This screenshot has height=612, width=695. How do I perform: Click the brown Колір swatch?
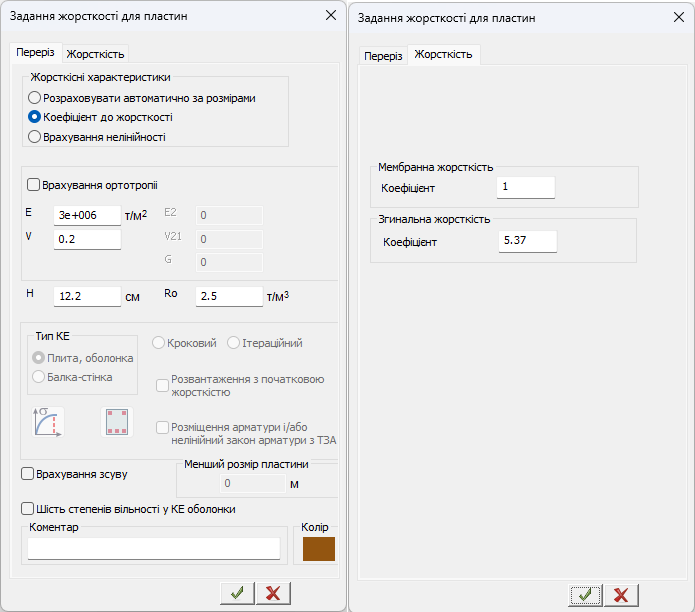pyautogui.click(x=319, y=549)
